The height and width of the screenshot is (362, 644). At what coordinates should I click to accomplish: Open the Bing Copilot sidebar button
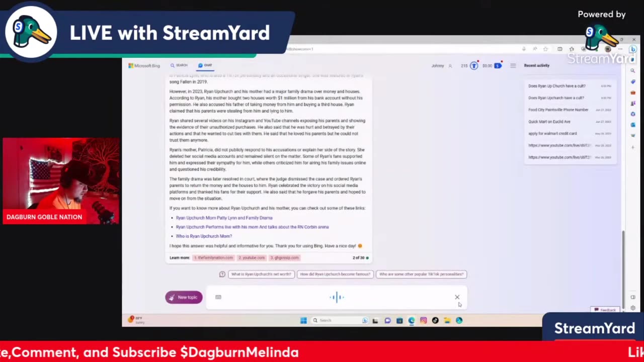tap(633, 49)
